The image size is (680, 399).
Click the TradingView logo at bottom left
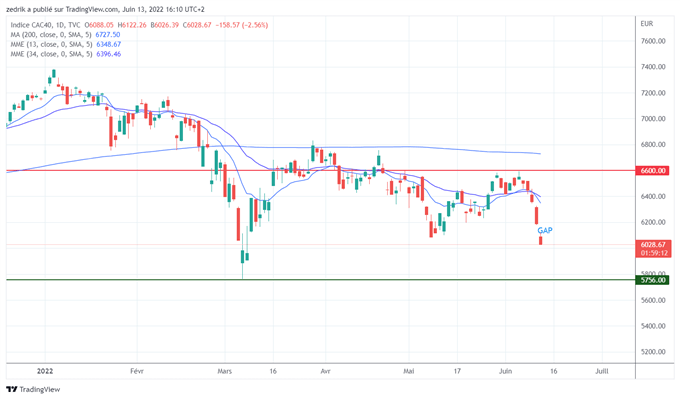pos(33,389)
